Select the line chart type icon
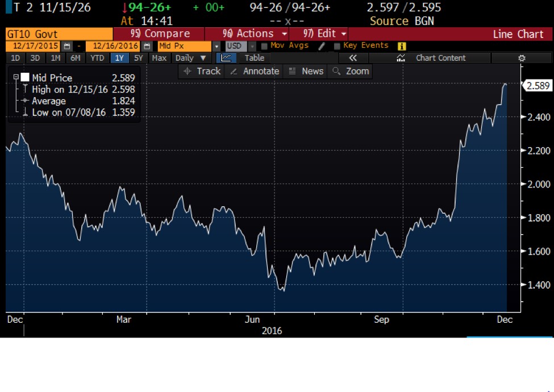 pos(226,57)
